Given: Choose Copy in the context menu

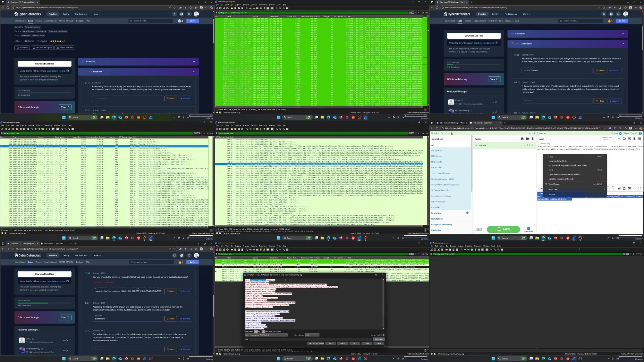Looking at the screenshot, I should (551, 156).
